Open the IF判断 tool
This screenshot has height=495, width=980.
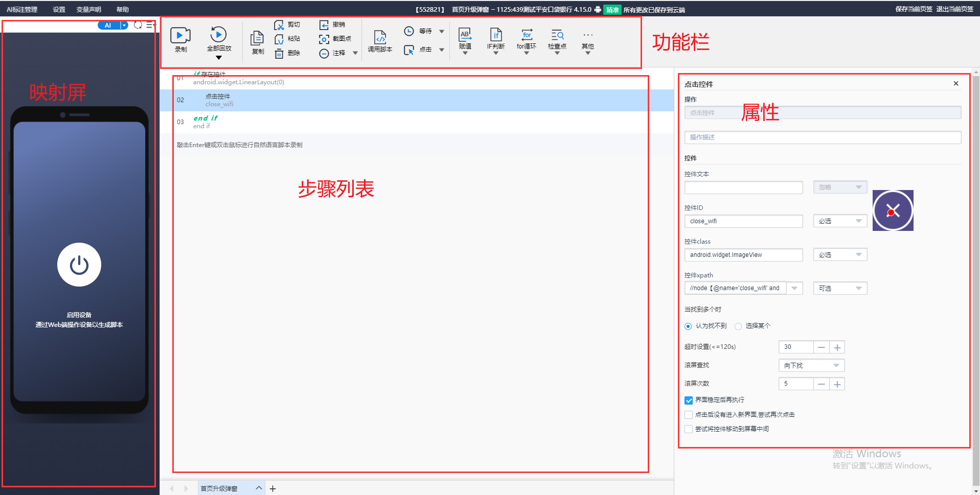[495, 35]
